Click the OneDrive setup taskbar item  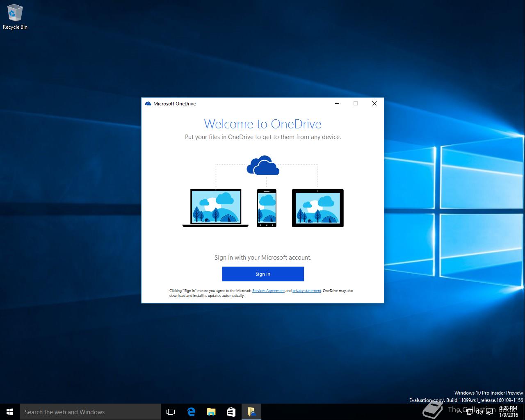coord(251,412)
